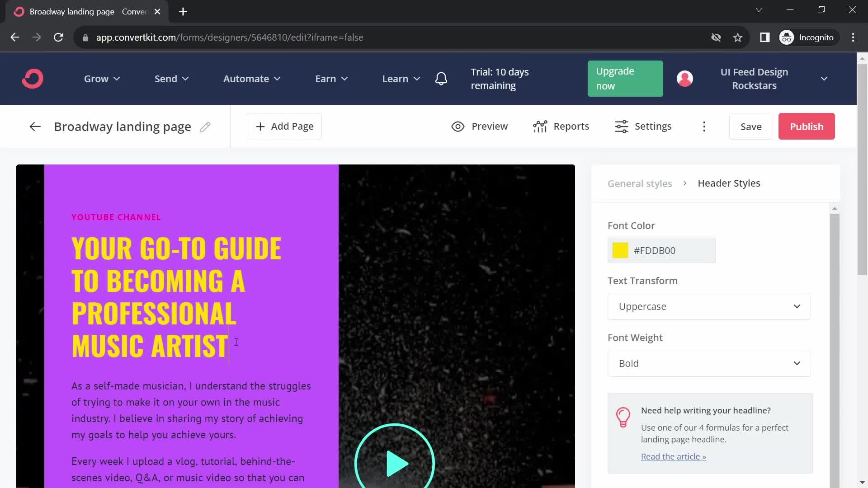Click the Save button

click(751, 126)
